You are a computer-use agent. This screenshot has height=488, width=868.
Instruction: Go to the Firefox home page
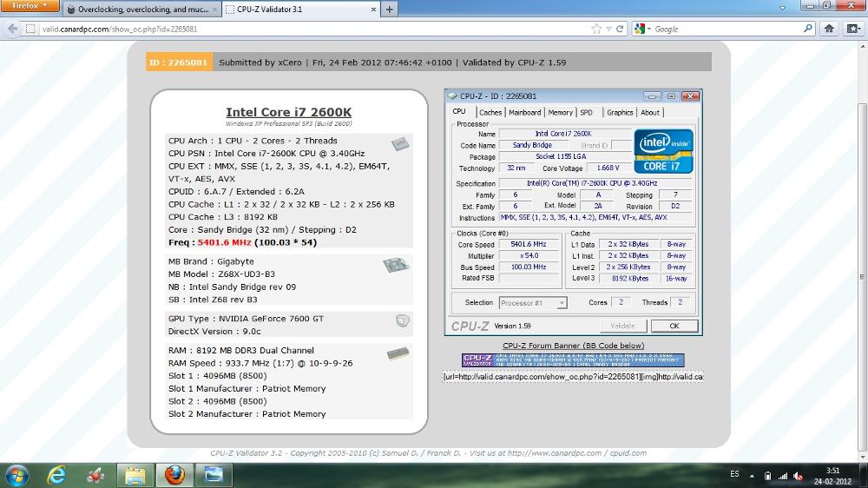829,29
